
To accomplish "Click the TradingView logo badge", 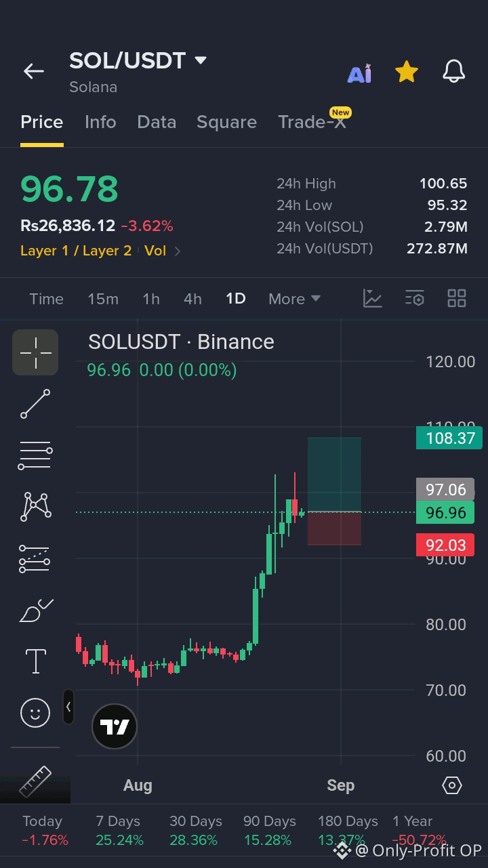I will (115, 726).
